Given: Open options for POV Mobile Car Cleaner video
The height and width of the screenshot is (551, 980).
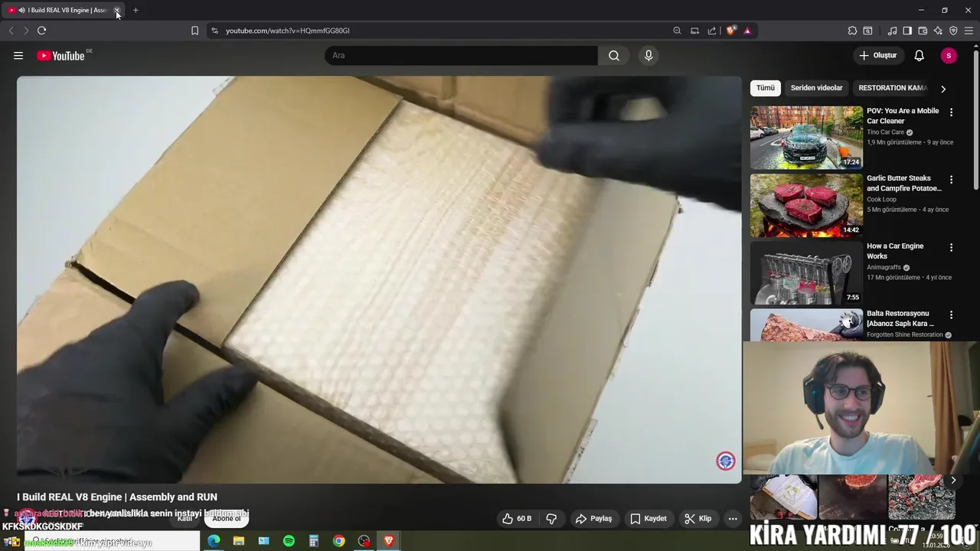Looking at the screenshot, I should (x=951, y=112).
